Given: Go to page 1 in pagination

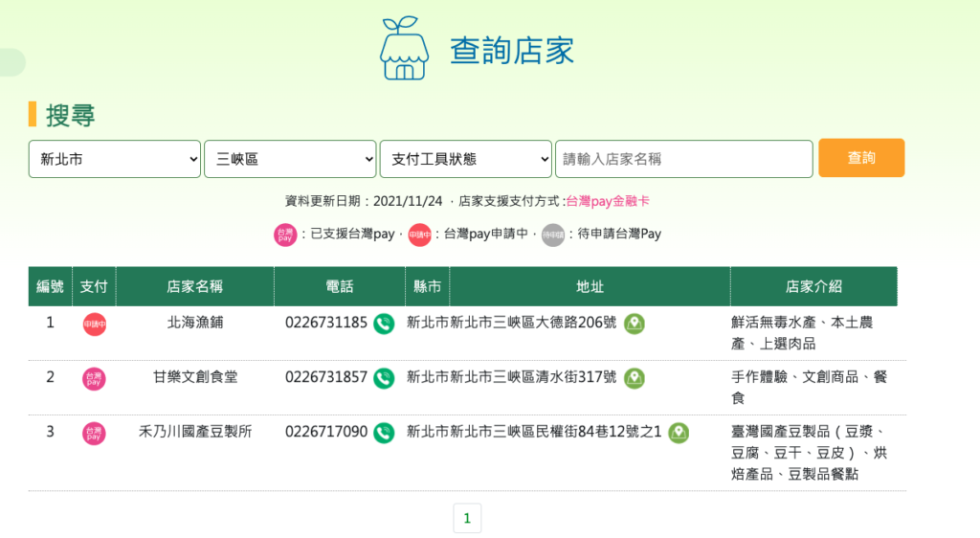Looking at the screenshot, I should click(467, 518).
